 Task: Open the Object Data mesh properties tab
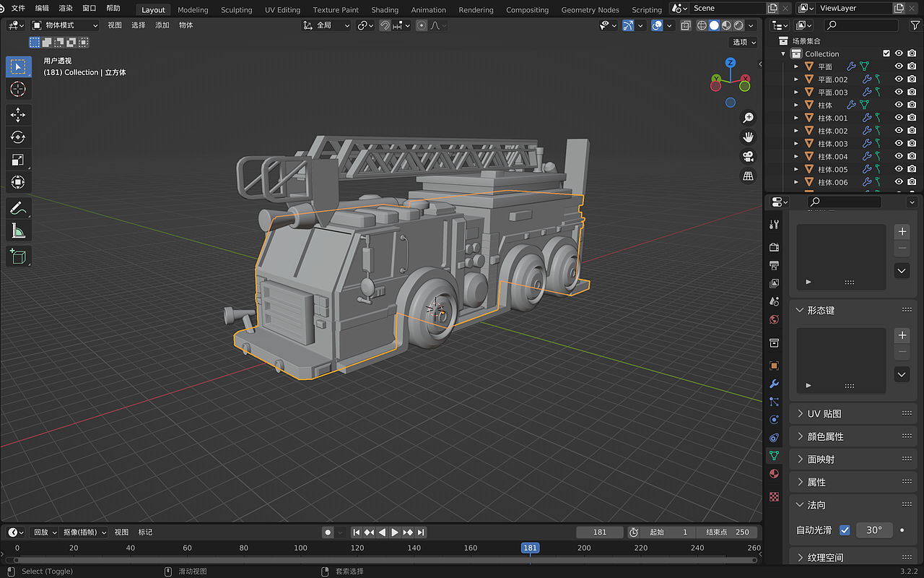(775, 456)
